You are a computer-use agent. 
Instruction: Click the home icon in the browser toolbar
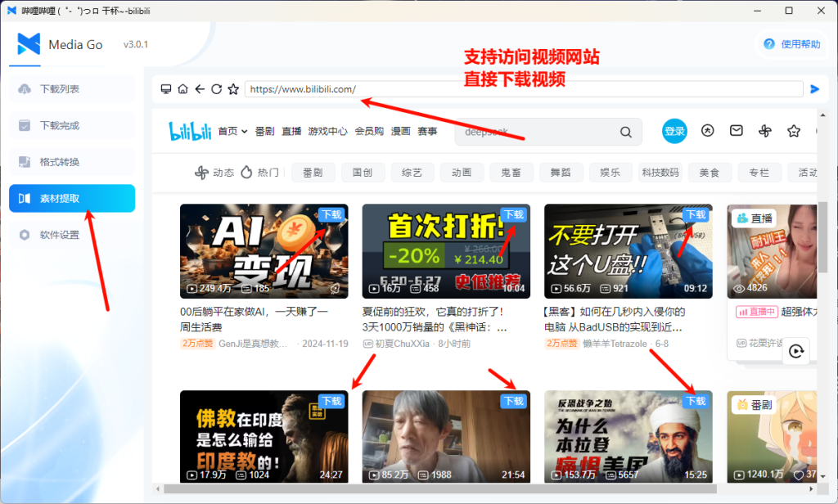click(x=182, y=89)
